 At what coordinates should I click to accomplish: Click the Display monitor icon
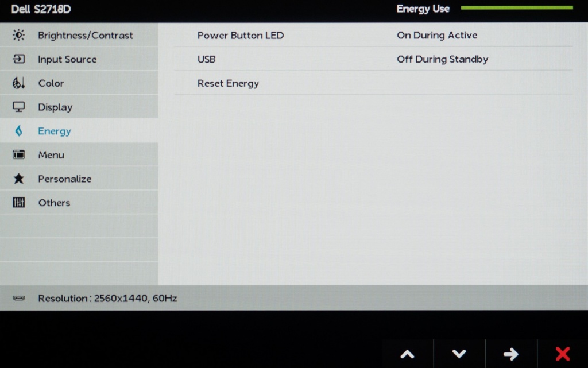pos(19,107)
